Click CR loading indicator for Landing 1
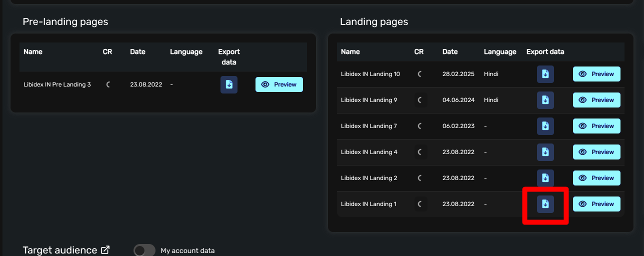 (x=420, y=204)
